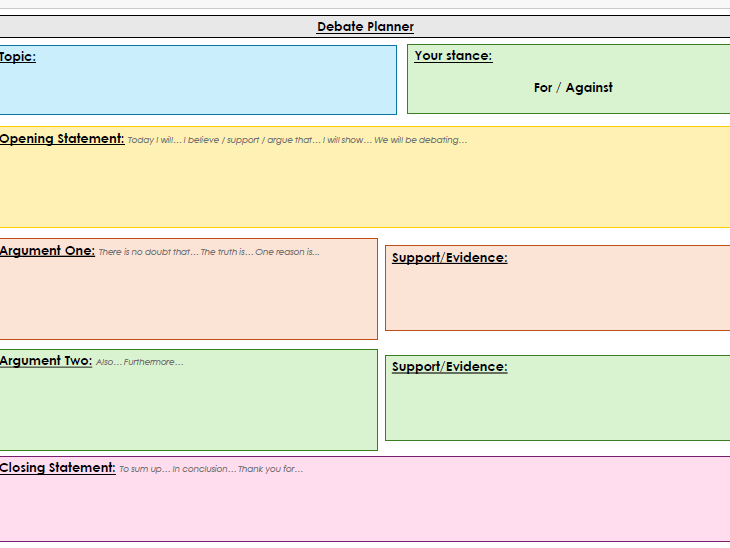Click the "Closing Statement:" heading
The image size is (730, 548).
coord(58,468)
